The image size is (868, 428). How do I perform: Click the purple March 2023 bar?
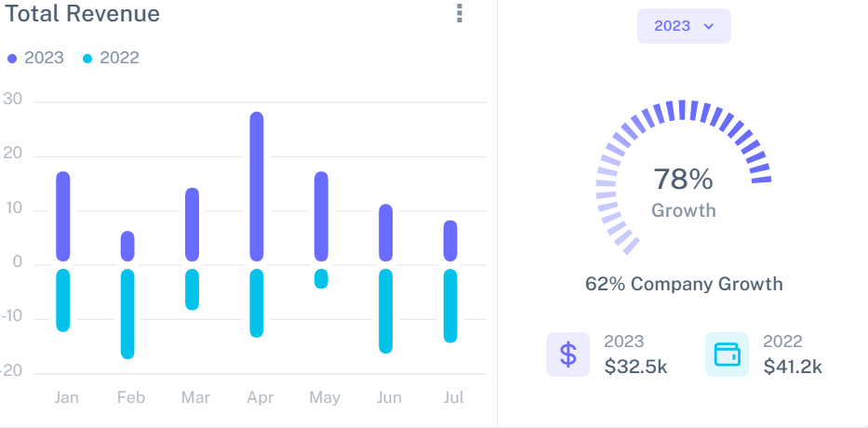(193, 224)
